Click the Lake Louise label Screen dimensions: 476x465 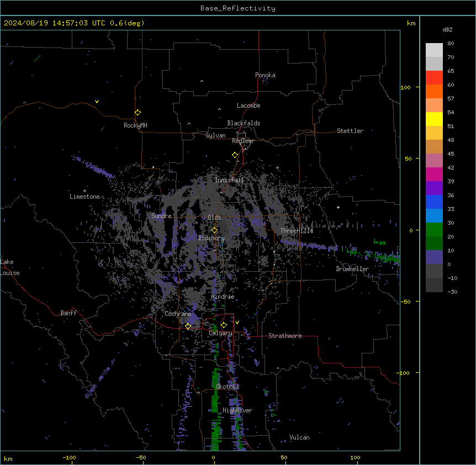click(x=9, y=267)
